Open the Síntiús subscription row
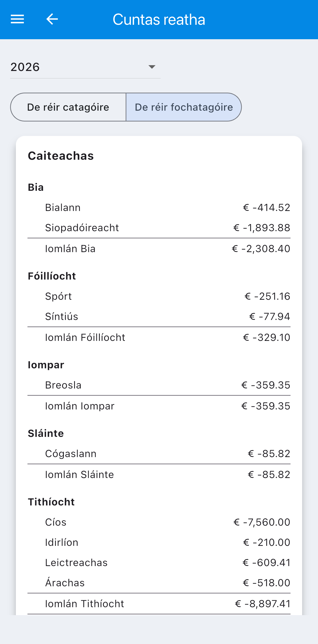The height and width of the screenshot is (644, 318). (159, 317)
